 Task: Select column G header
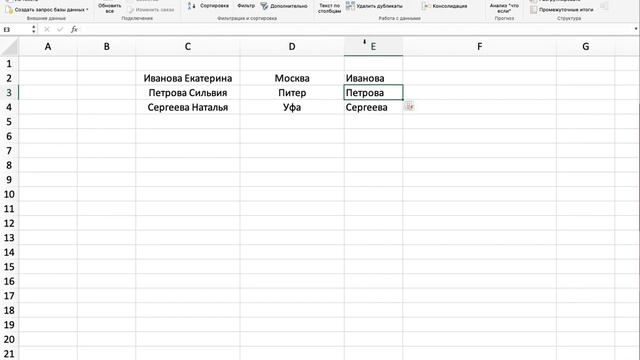tap(586, 47)
